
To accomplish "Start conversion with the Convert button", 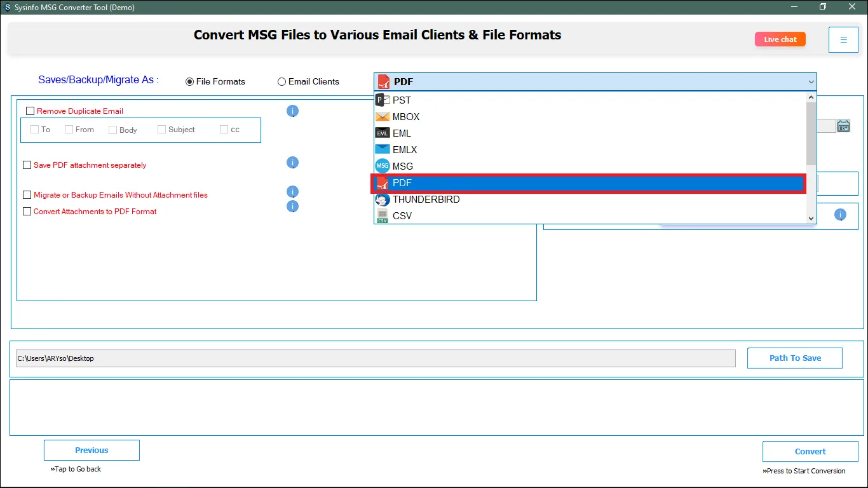I will point(810,452).
